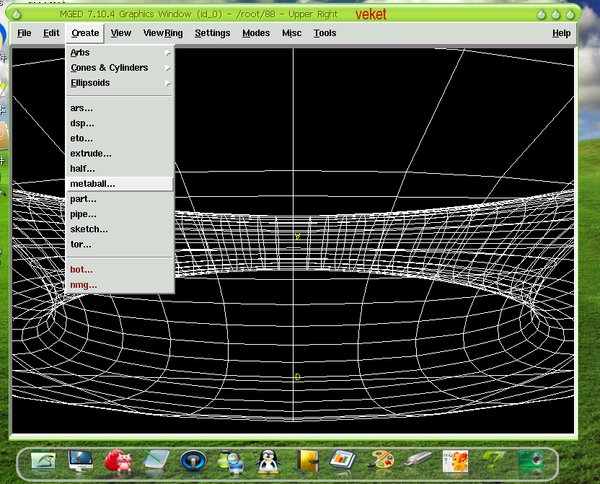Click the red pig dock icon

coord(119,460)
